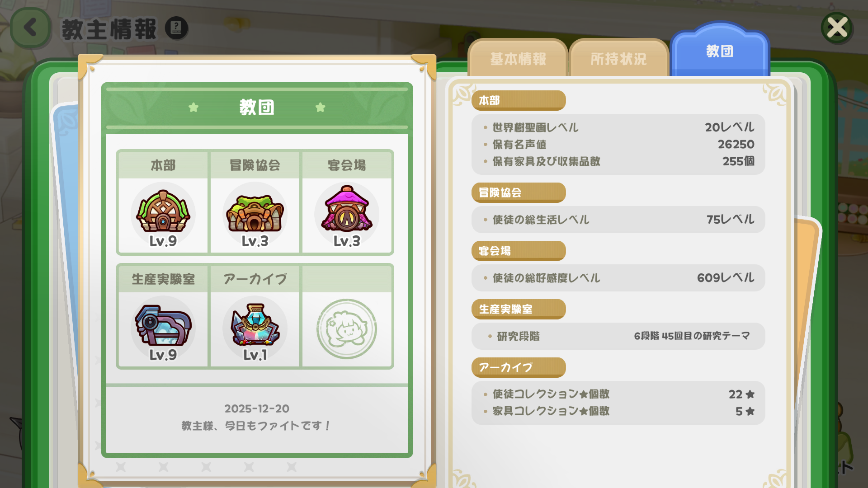Open the help icon beside 教主情報

pyautogui.click(x=176, y=28)
